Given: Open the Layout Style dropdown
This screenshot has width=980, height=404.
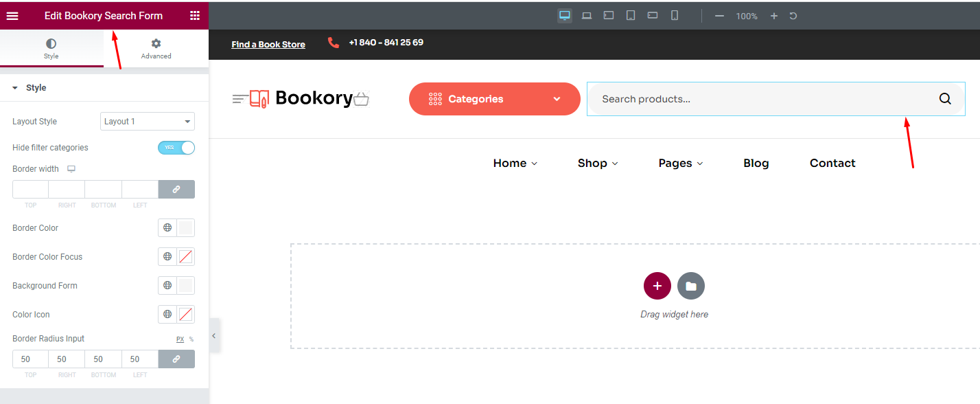Looking at the screenshot, I should pos(148,122).
